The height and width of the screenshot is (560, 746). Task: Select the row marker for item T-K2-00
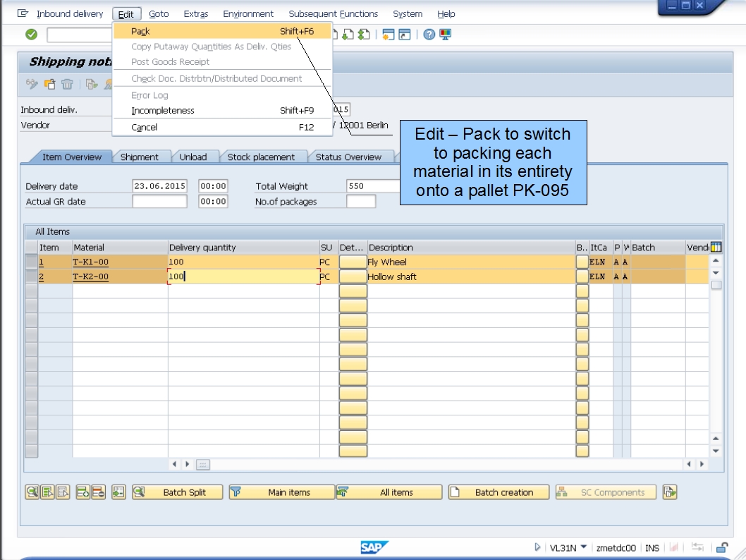click(31, 276)
